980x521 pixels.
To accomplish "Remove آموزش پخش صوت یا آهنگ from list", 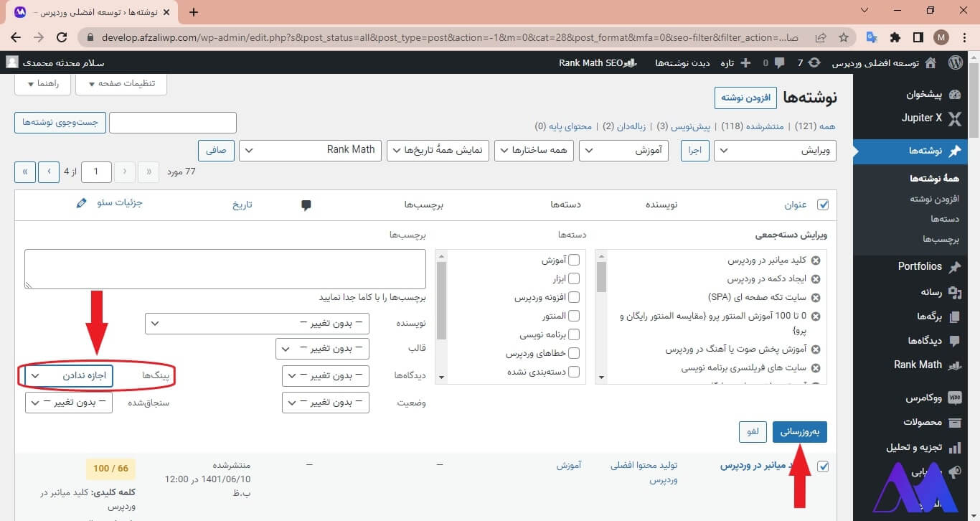I will coord(815,349).
